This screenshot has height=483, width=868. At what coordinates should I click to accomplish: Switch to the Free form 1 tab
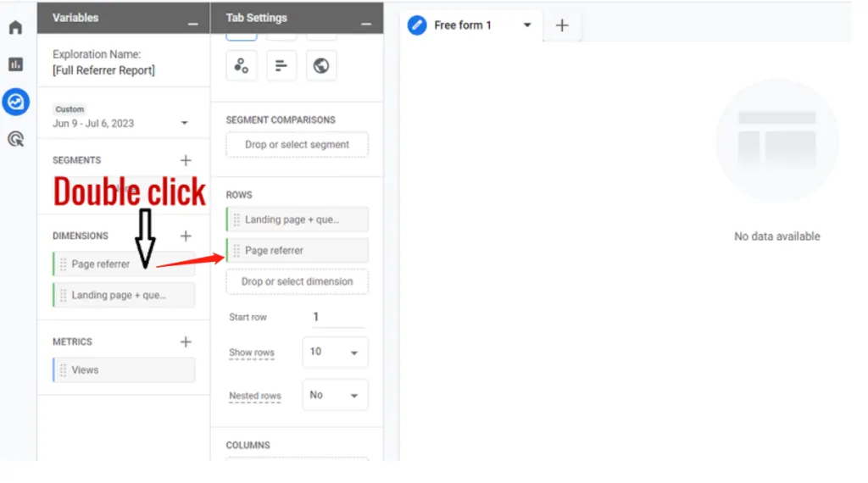[x=462, y=25]
